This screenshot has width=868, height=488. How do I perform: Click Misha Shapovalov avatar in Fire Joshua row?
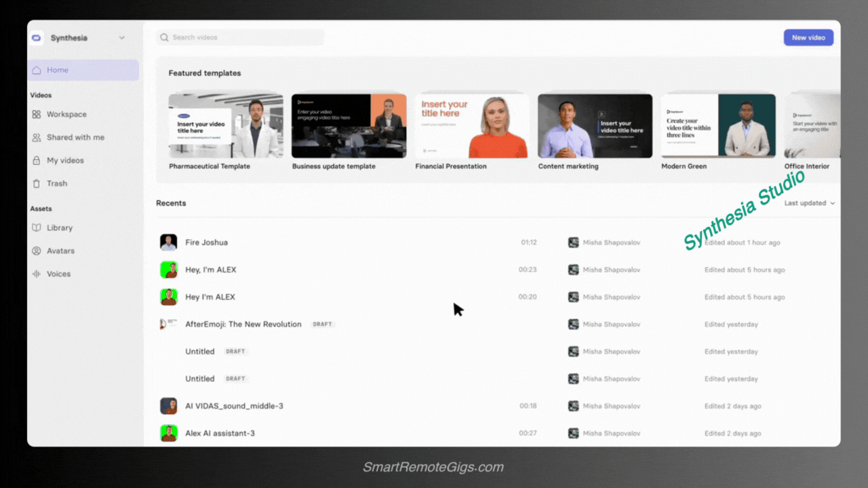pyautogui.click(x=574, y=243)
